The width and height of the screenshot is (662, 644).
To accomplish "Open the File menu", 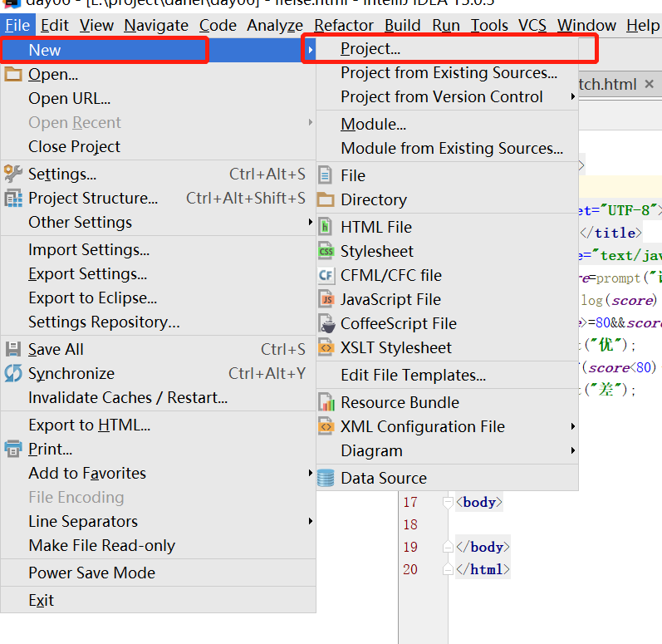I will (17, 25).
